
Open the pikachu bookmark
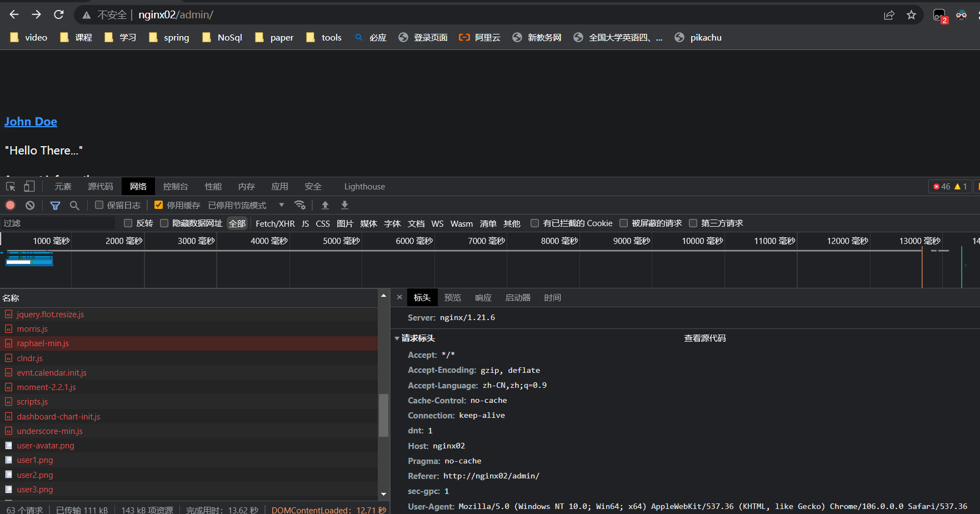[698, 37]
